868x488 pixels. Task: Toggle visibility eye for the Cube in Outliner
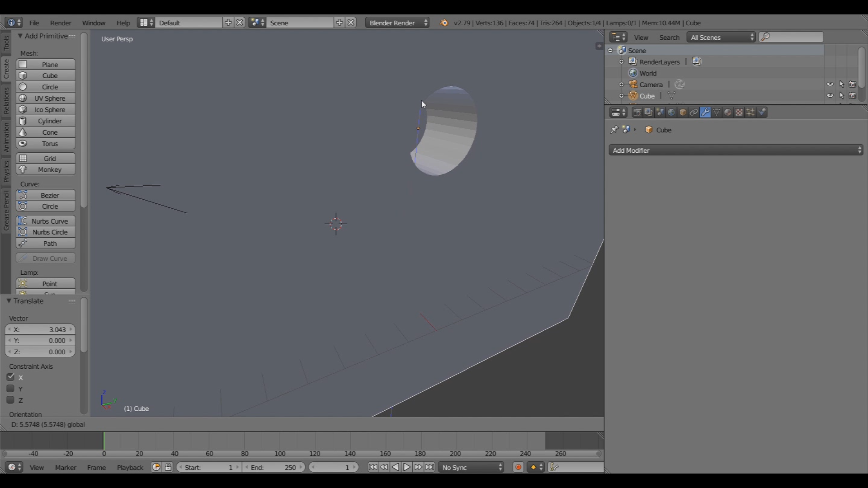(x=830, y=96)
